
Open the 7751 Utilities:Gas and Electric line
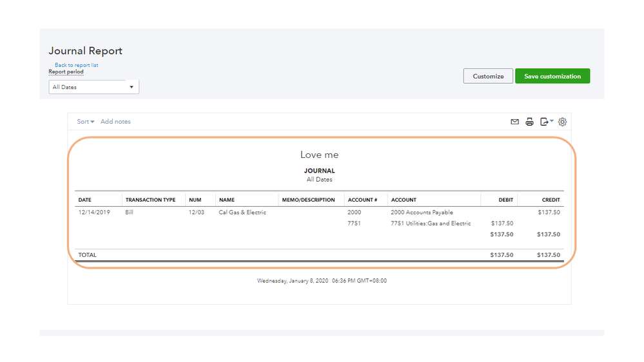[x=431, y=224]
